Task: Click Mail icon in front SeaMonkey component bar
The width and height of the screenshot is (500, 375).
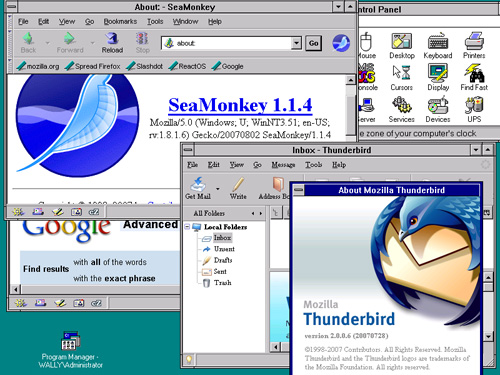Action: pos(38,212)
